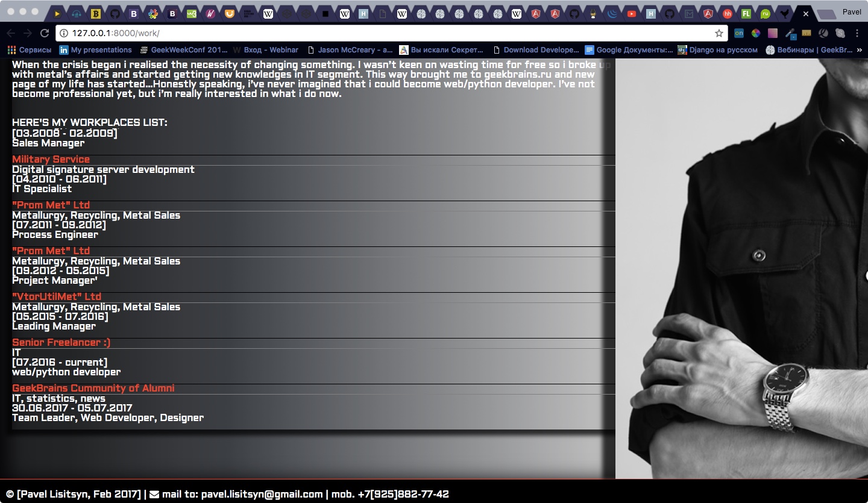The width and height of the screenshot is (868, 503).
Task: View site information icon in address bar
Action: click(64, 33)
